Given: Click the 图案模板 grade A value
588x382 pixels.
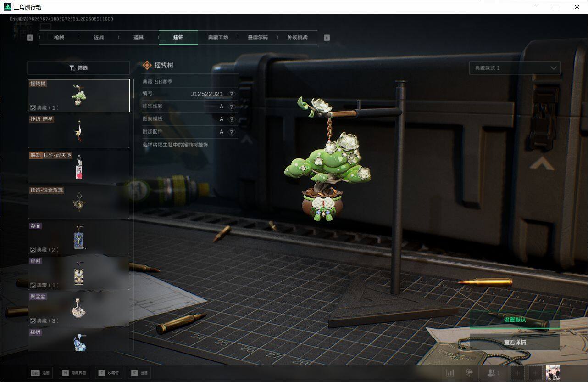Looking at the screenshot, I should tap(222, 119).
